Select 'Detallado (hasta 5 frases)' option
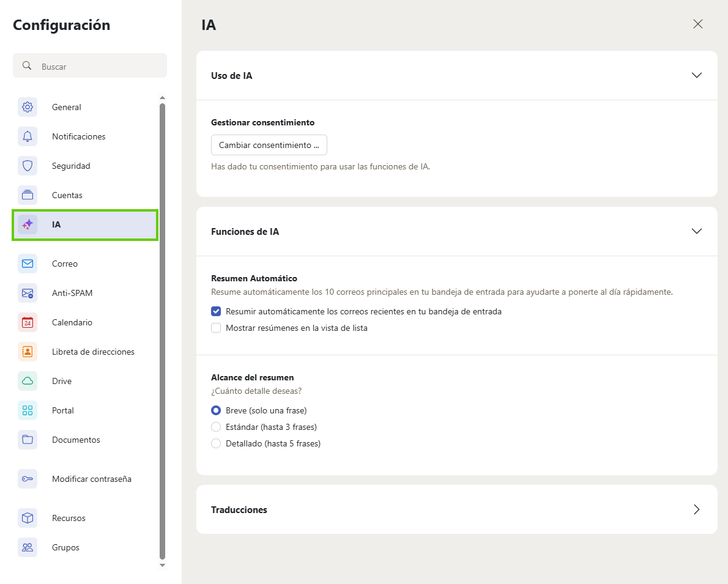 (x=215, y=443)
